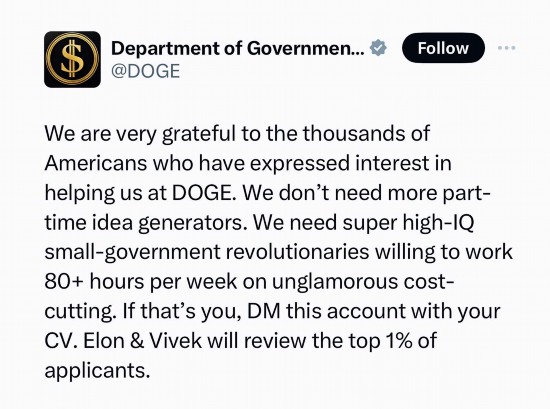Click the text "80+ hours per week"
550x409 pixels.
(x=141, y=282)
